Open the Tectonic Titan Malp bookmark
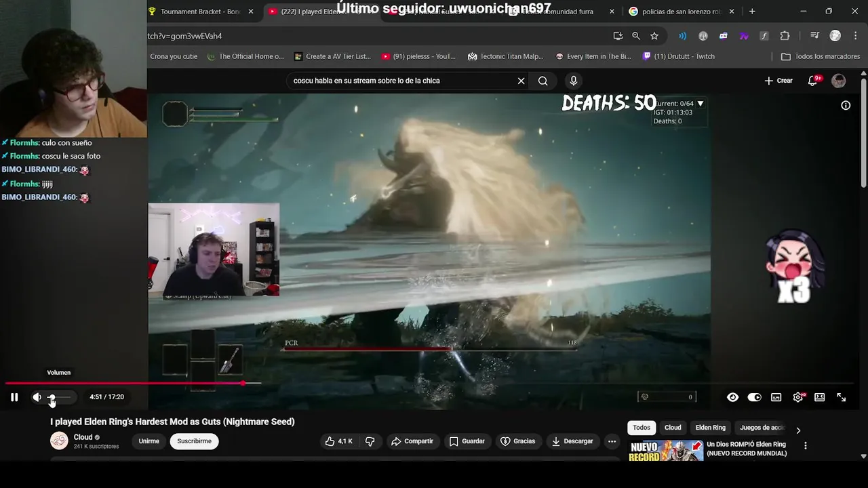The height and width of the screenshot is (488, 868). [x=506, y=56]
